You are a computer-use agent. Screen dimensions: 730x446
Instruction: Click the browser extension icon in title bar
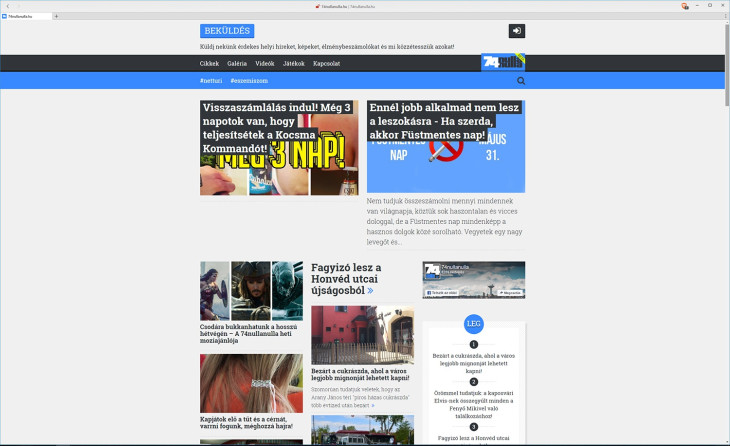click(x=685, y=6)
